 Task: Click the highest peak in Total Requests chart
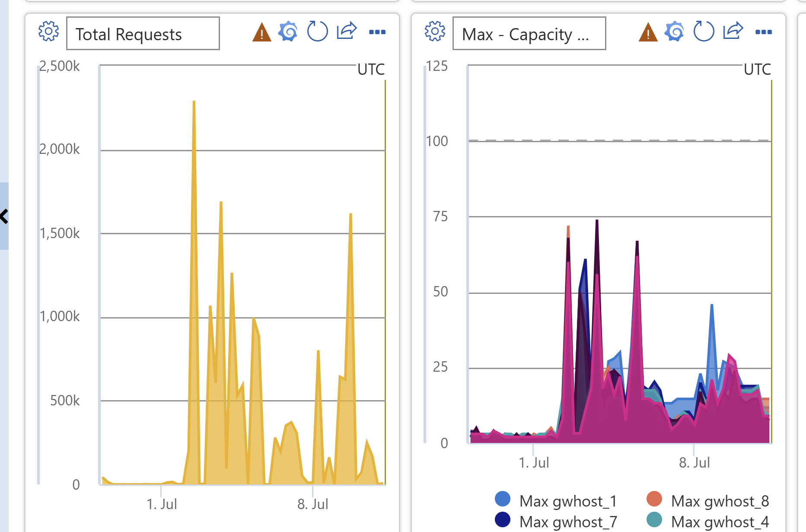[x=194, y=102]
